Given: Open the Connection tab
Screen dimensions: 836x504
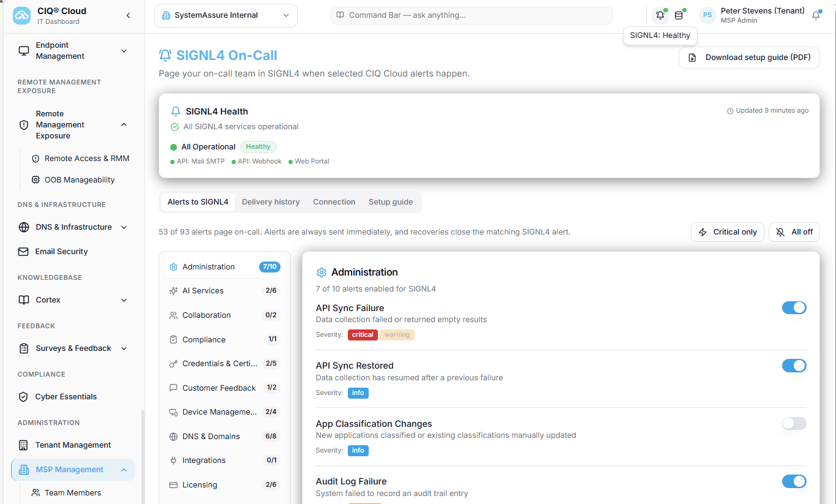Looking at the screenshot, I should (x=334, y=202).
